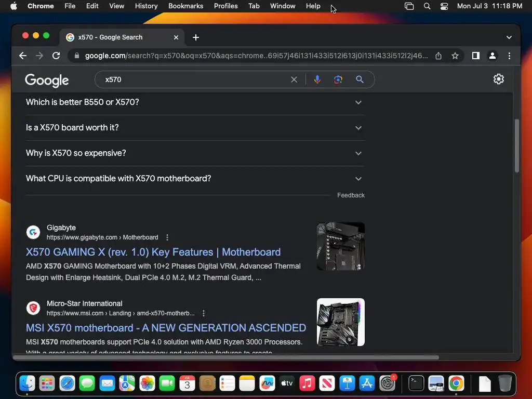Click the MSI site favicon

point(33,308)
